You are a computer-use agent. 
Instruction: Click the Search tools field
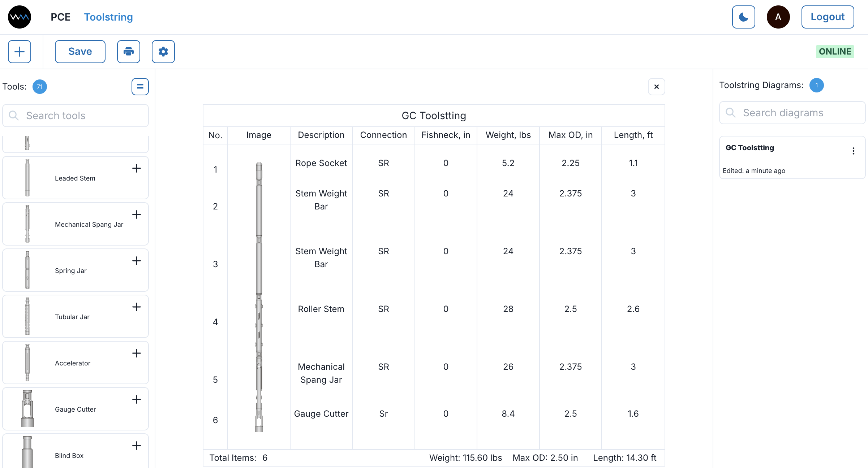coord(75,115)
